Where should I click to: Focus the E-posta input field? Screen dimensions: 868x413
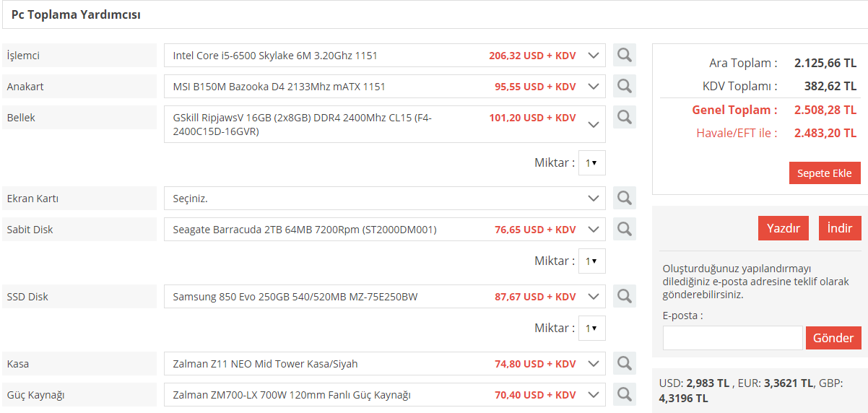733,338
